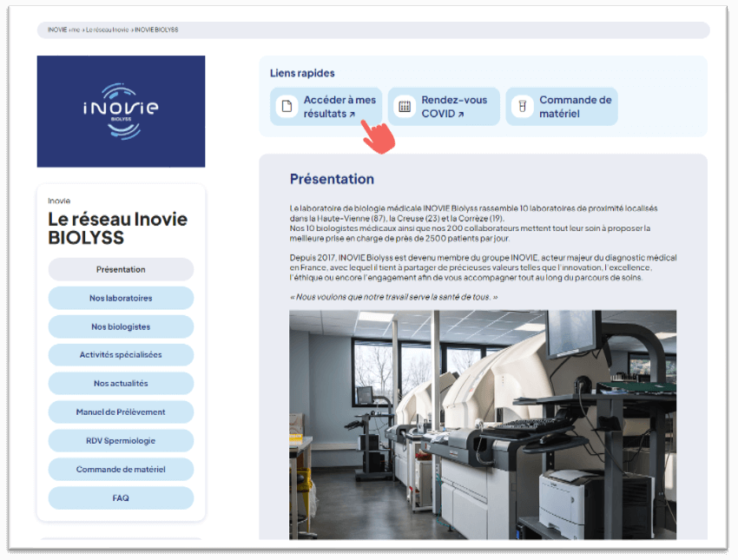
Task: Click the test tube icon beside Commande de matériel
Action: [523, 106]
